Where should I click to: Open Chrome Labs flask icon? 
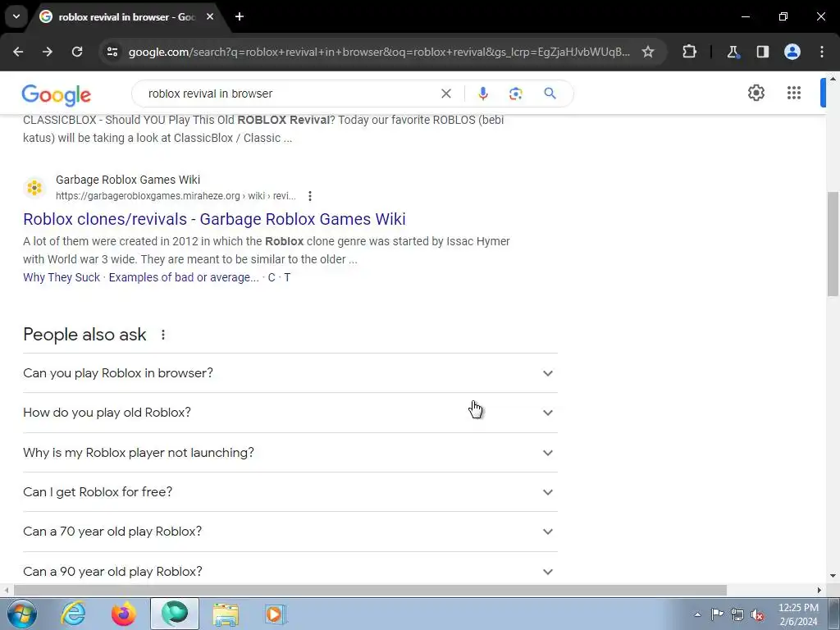pos(733,52)
